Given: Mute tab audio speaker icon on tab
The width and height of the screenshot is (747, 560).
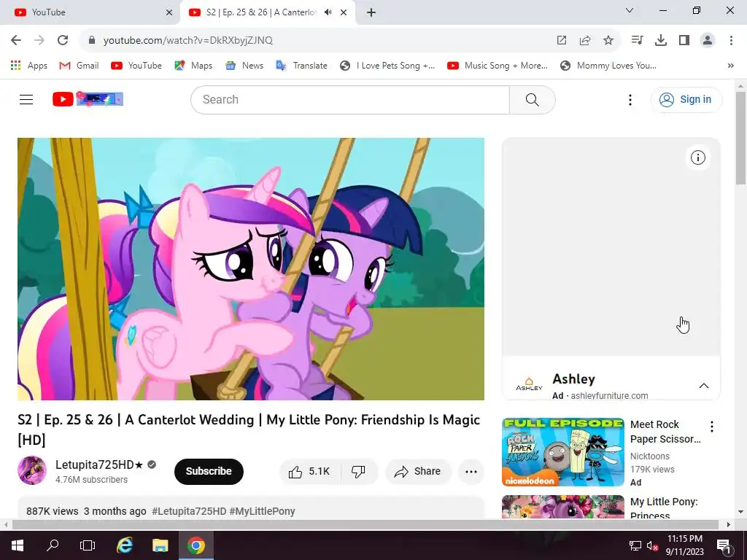Looking at the screenshot, I should point(328,12).
